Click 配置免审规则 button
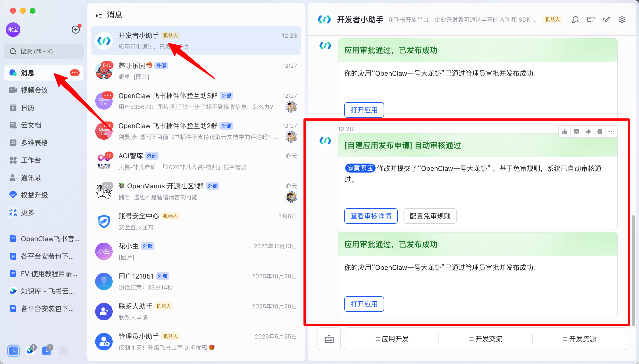 (430, 216)
